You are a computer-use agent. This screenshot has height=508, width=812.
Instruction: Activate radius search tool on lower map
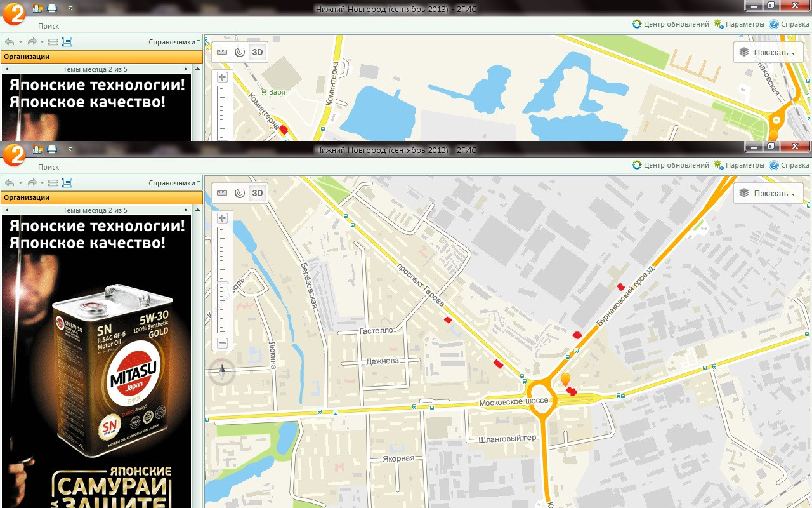[239, 193]
